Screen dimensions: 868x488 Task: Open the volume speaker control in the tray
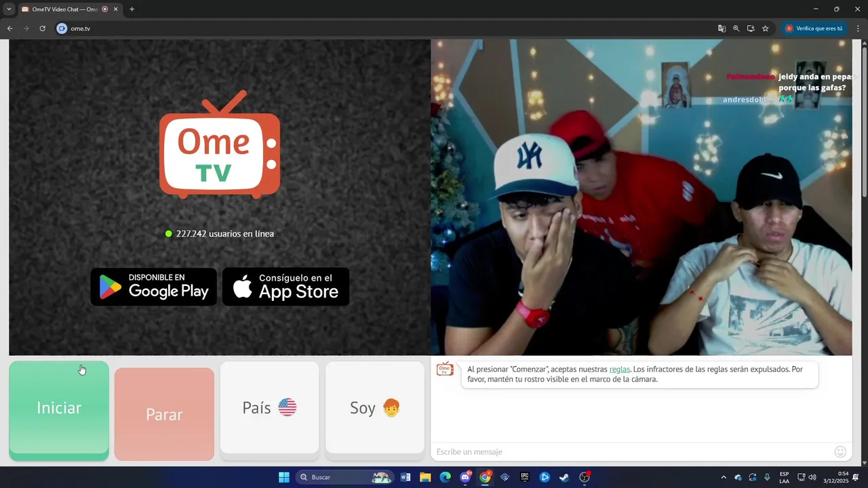[x=812, y=477]
